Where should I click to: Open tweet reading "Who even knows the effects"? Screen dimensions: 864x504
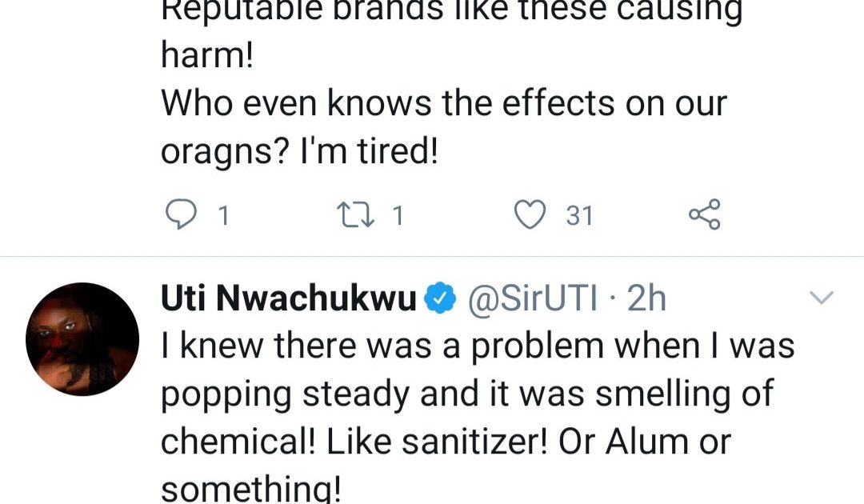point(444,104)
